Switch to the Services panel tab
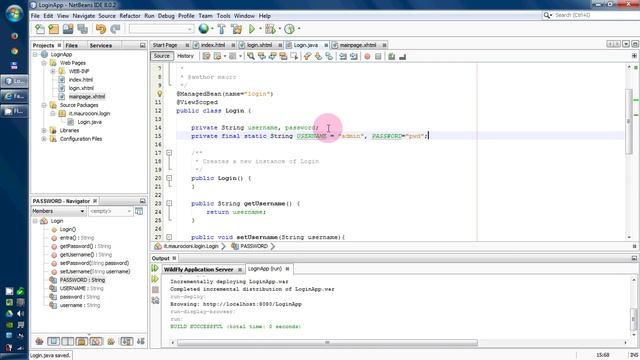 (101, 45)
